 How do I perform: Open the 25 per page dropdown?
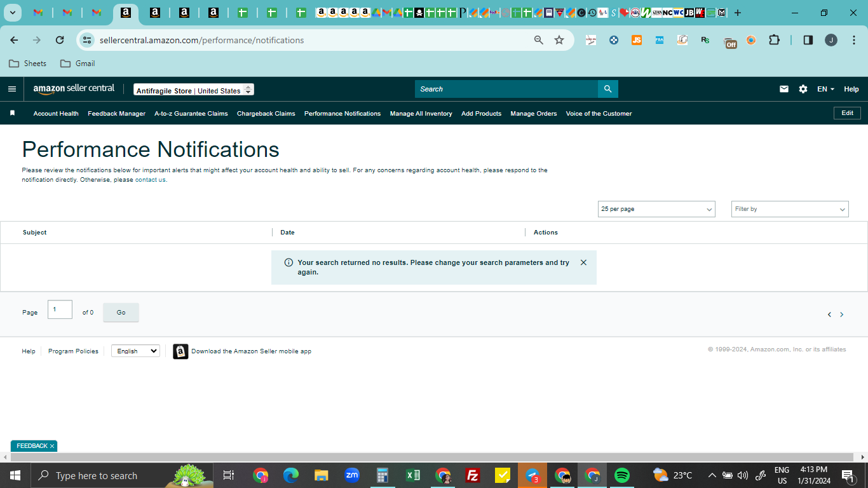(656, 209)
